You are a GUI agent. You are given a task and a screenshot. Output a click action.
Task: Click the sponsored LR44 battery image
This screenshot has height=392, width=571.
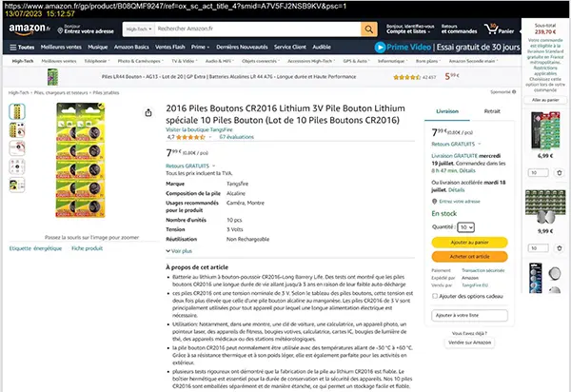(52, 77)
